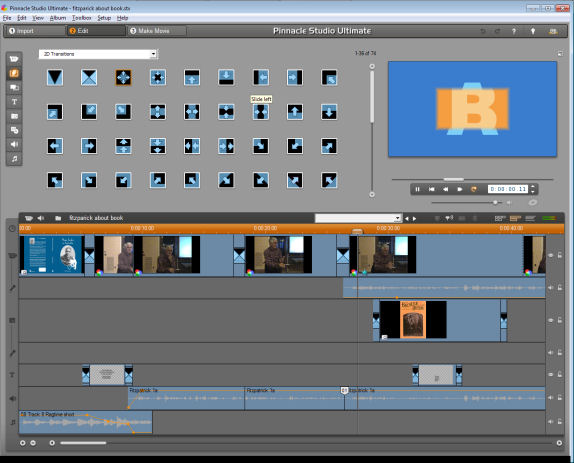574x463 pixels.
Task: Open the Music note section in Album sidebar
Action: [x=14, y=159]
